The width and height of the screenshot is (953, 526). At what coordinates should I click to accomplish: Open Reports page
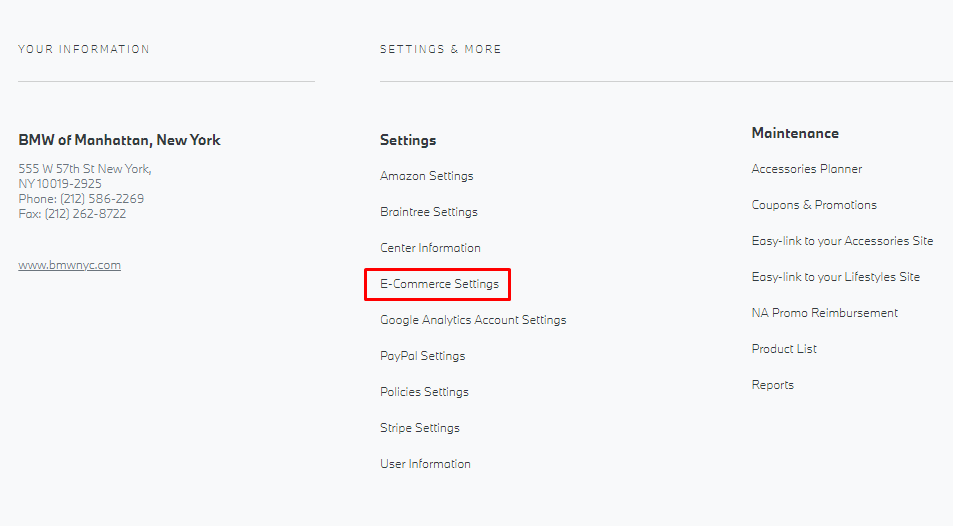772,385
